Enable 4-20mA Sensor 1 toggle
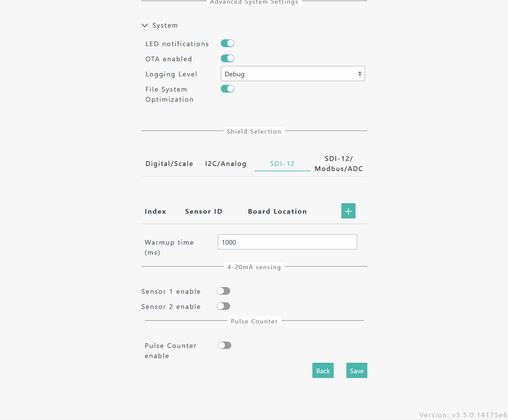 tap(224, 291)
